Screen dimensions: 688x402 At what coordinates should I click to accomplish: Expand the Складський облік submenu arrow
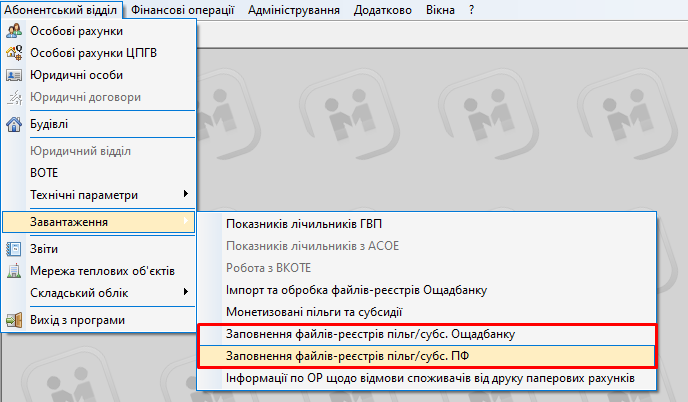(x=185, y=292)
